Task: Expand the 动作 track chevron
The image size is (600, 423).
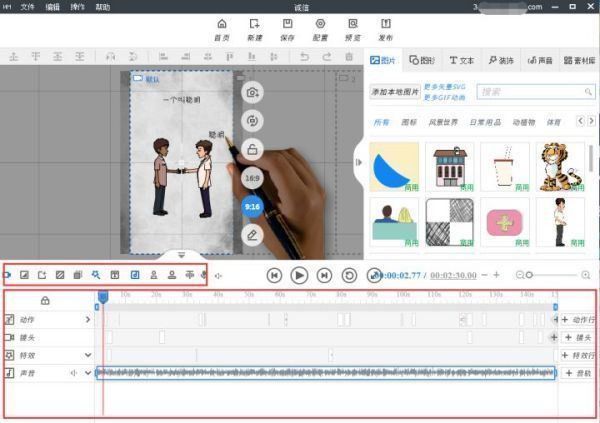Action: pyautogui.click(x=88, y=319)
